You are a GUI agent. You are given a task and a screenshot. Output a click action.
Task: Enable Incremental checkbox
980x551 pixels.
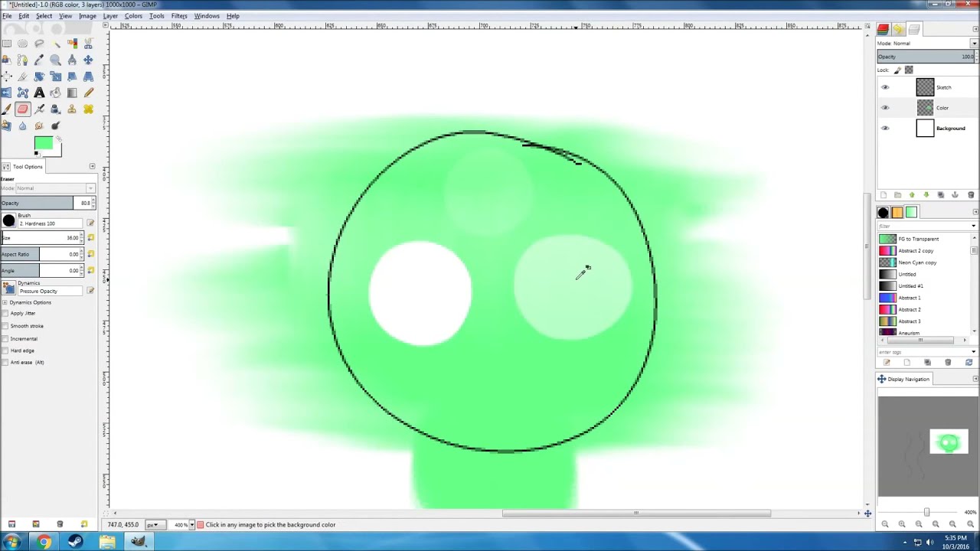[5, 338]
